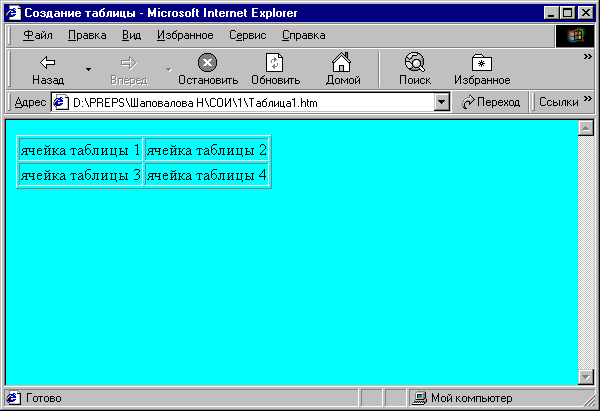This screenshot has height=411, width=600.
Task: Expand the Ссылки bar chevron
Action: [x=588, y=99]
